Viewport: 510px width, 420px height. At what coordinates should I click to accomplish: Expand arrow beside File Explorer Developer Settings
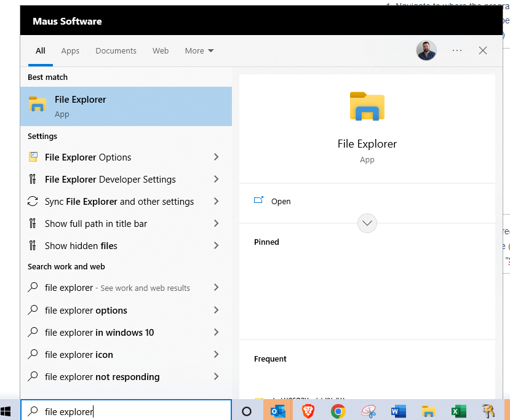[217, 179]
